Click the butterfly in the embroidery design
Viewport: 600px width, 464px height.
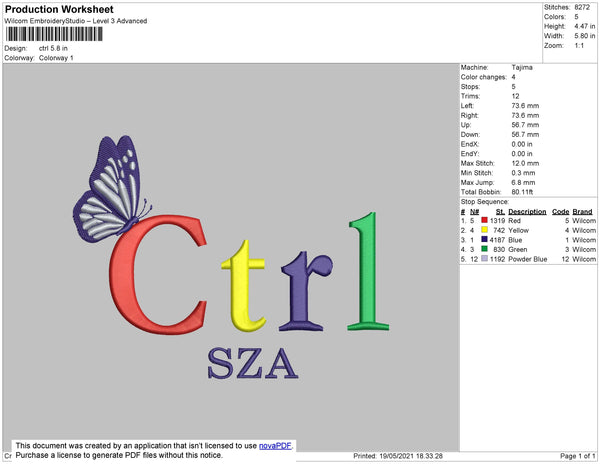pyautogui.click(x=110, y=189)
